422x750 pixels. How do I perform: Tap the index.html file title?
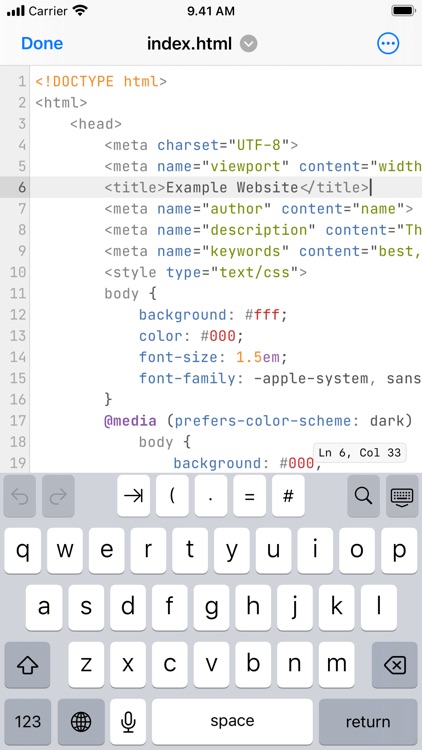point(189,44)
